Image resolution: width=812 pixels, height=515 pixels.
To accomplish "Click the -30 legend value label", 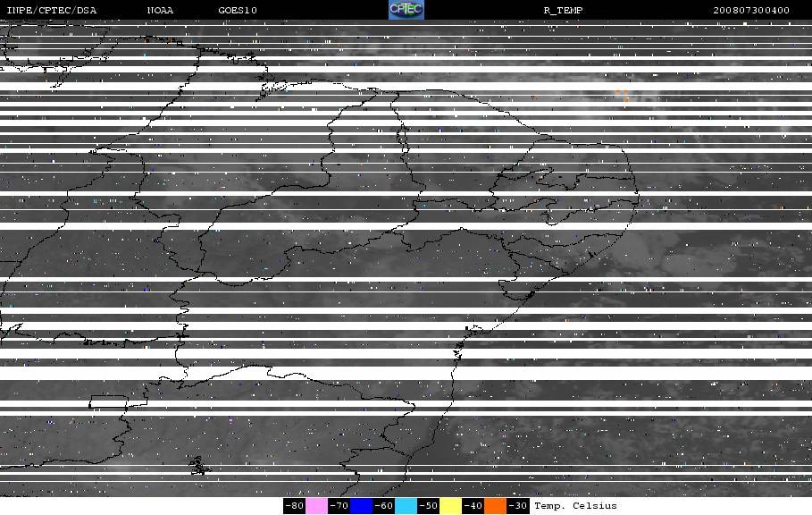I will [517, 506].
